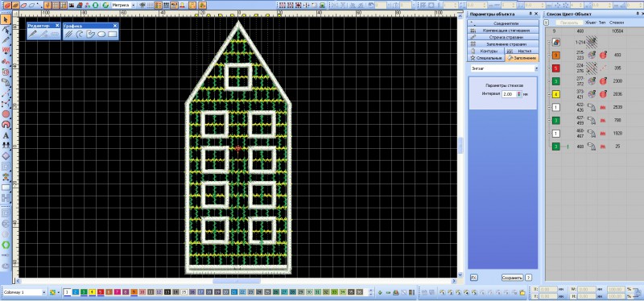The image size is (644, 301).
Task: Switch to the Контуры tab
Action: point(486,52)
